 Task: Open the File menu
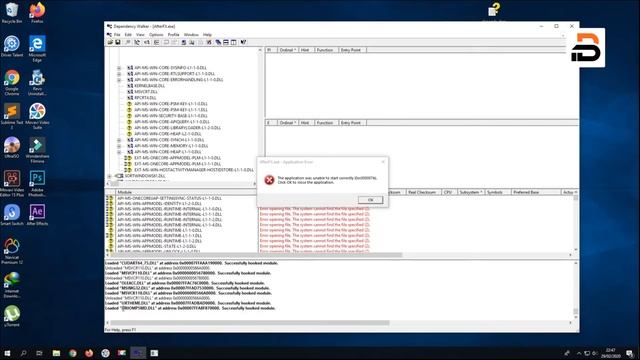[x=117, y=35]
